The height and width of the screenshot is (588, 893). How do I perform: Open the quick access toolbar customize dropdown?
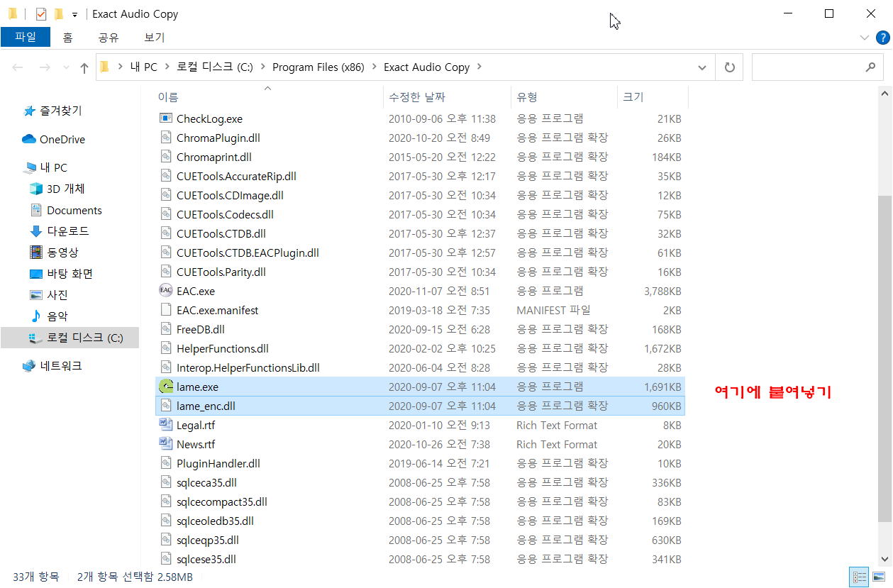point(74,15)
